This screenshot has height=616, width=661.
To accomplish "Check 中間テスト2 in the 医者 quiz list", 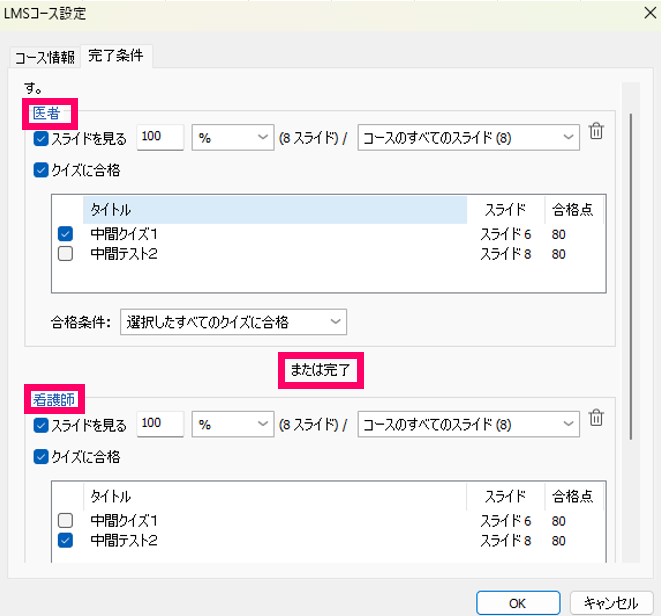I will [x=65, y=254].
